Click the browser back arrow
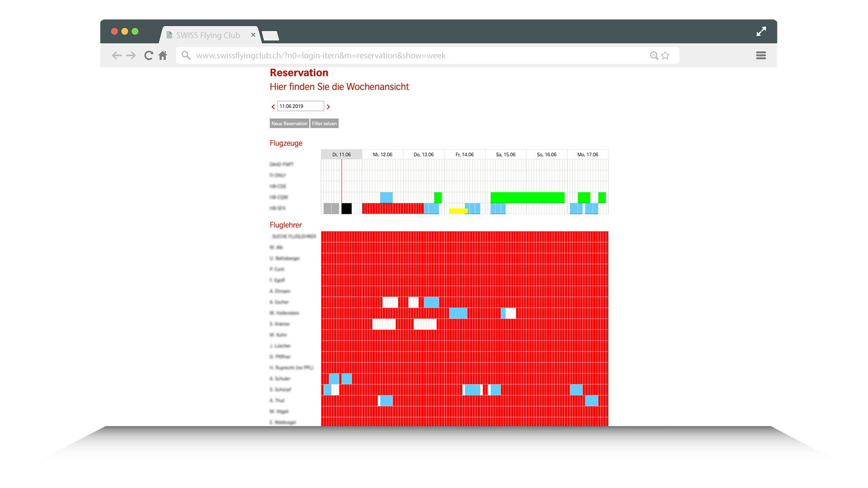The height and width of the screenshot is (488, 868). pyautogui.click(x=117, y=56)
